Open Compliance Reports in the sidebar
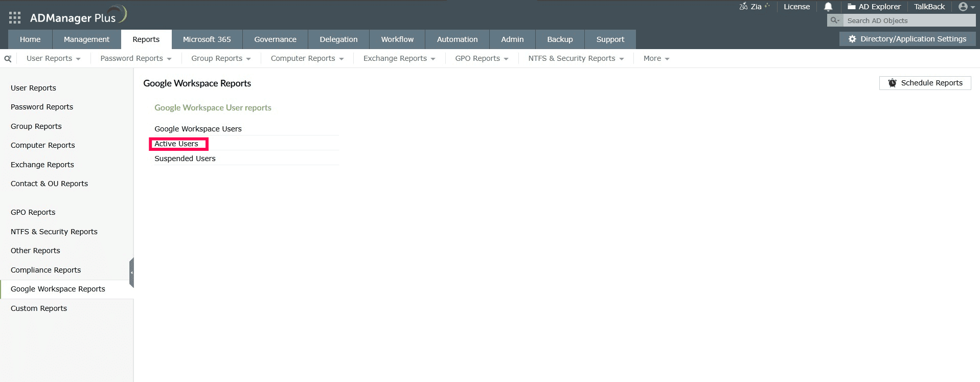Image resolution: width=980 pixels, height=382 pixels. (x=45, y=270)
